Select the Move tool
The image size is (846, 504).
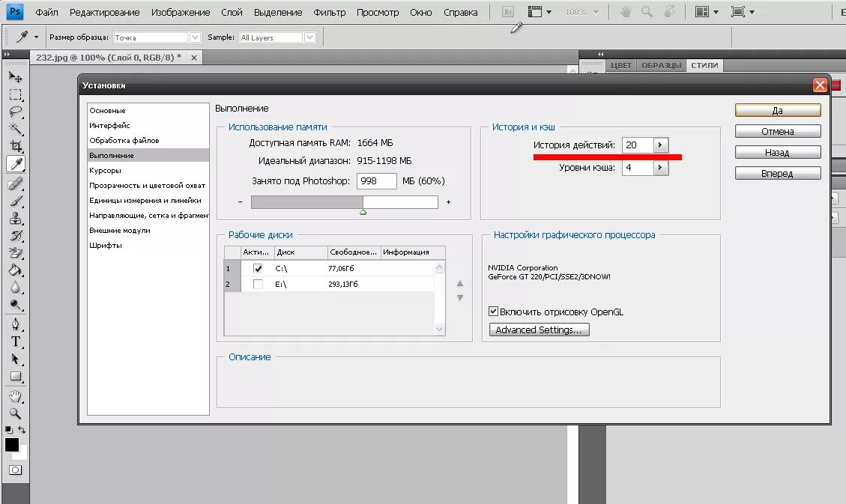pyautogui.click(x=15, y=78)
